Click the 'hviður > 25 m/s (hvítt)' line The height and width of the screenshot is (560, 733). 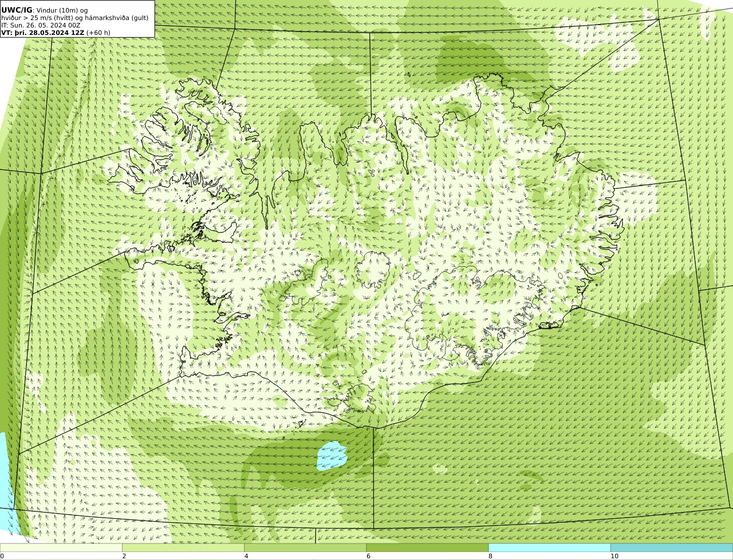(74, 18)
